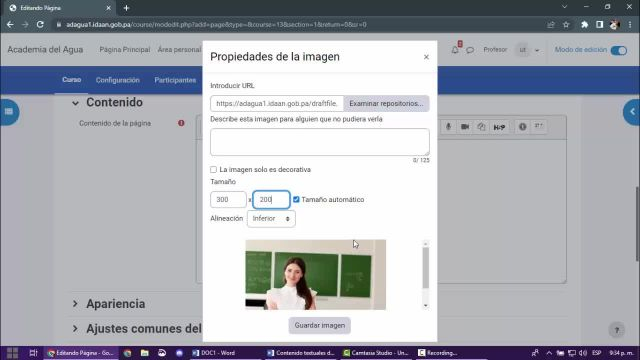Viewport: 640px width, 360px height.
Task: Click the record video camera icon
Action: coord(465,127)
